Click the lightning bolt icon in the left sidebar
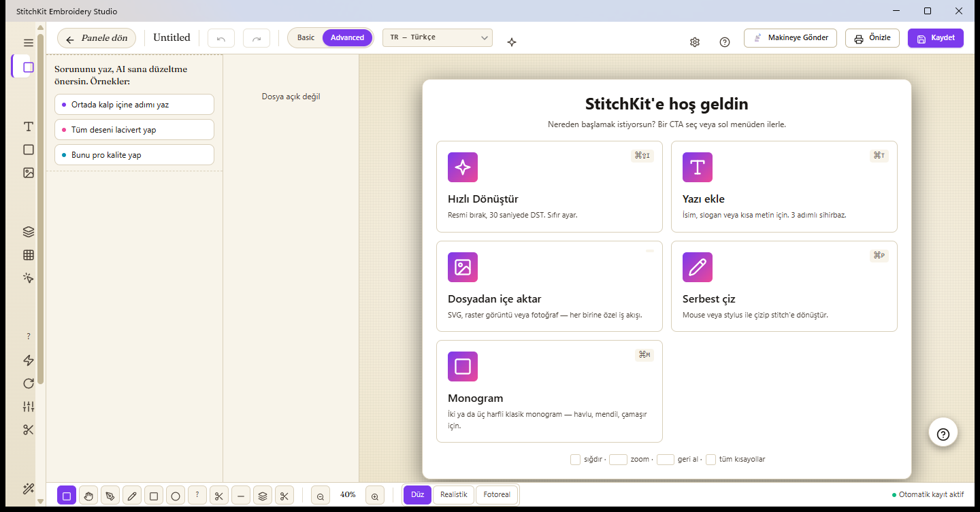 coord(28,360)
